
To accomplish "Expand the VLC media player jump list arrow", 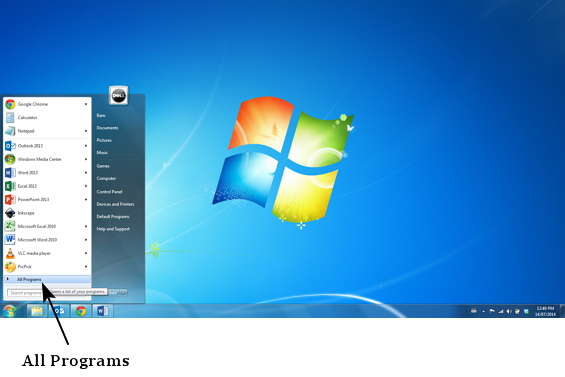I will tap(86, 253).
